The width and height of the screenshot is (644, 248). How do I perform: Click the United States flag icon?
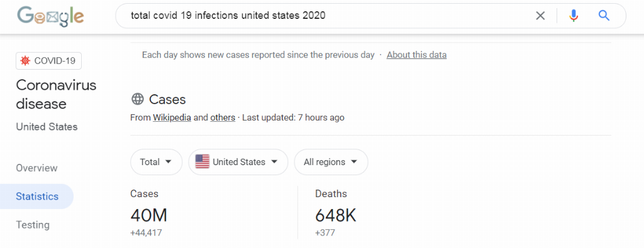[203, 162]
